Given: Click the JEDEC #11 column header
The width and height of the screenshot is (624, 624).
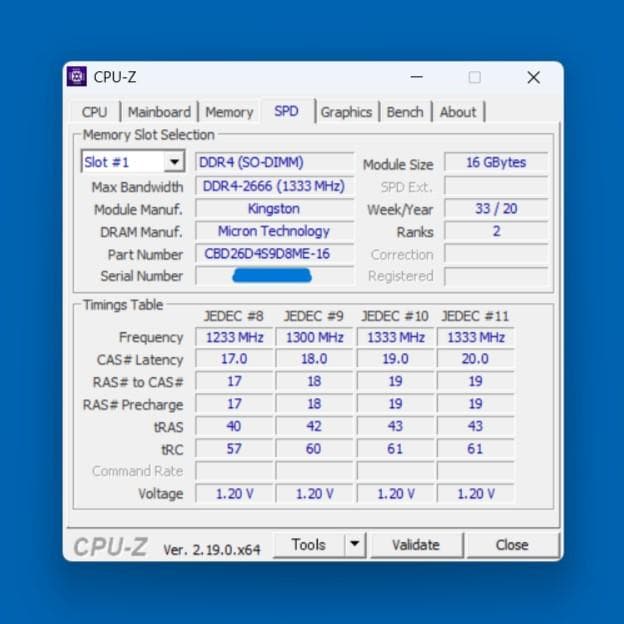Looking at the screenshot, I should click(475, 316).
